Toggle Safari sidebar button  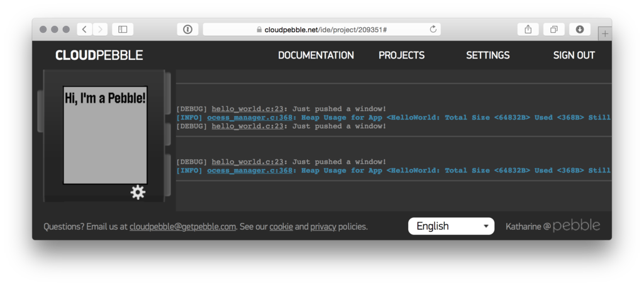coord(123,29)
